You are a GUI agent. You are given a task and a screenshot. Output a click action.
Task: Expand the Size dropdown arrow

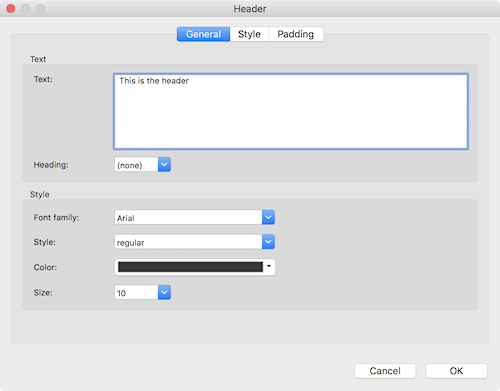point(164,292)
